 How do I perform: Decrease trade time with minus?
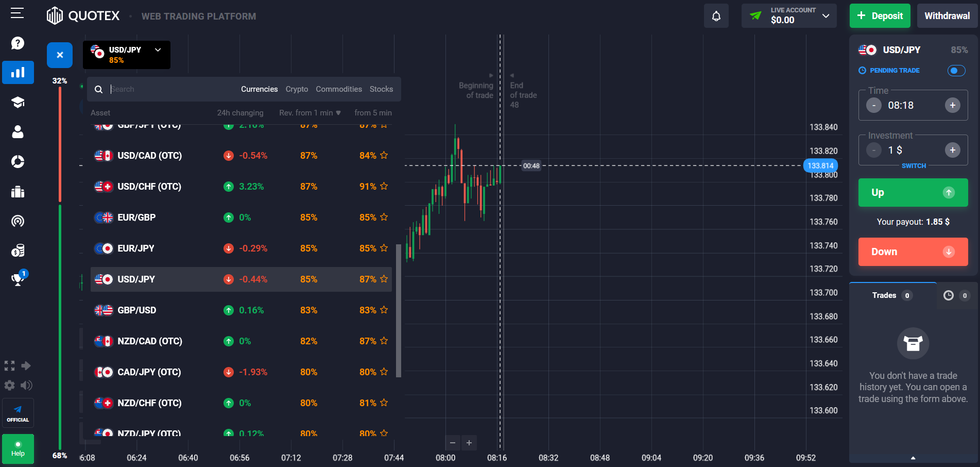874,105
